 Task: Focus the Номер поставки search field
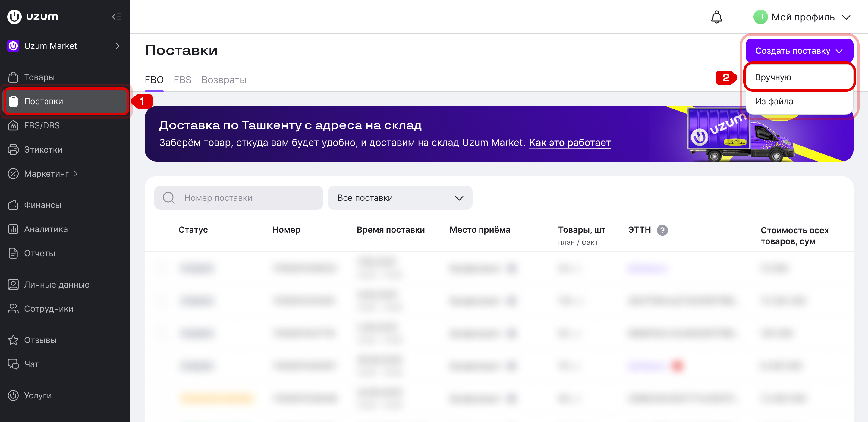coord(239,198)
